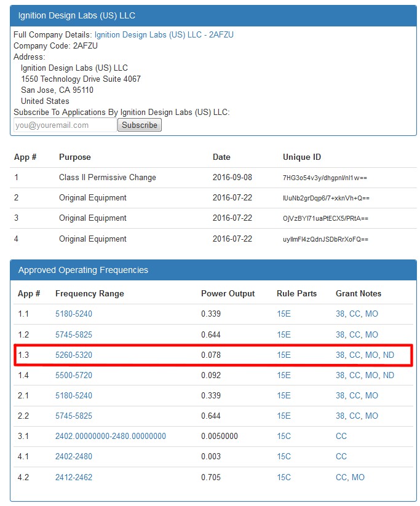Open grant note ND in row 1.3
The height and width of the screenshot is (506, 420).
389,355
